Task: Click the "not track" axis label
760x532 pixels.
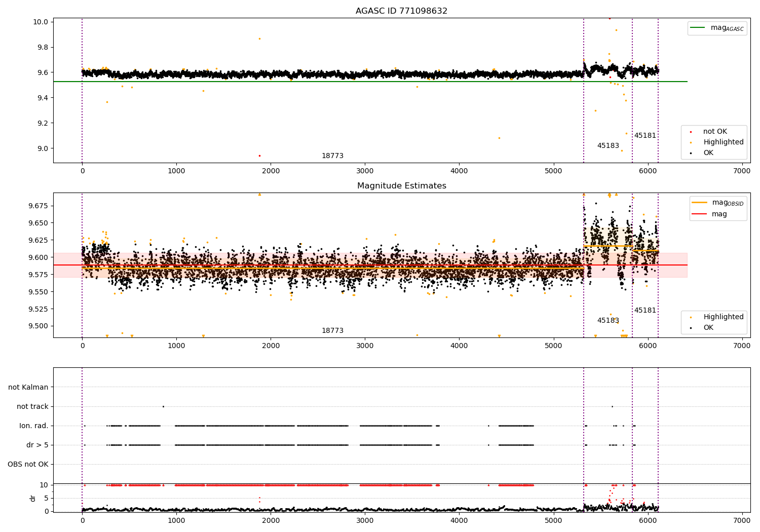Action: tap(32, 407)
